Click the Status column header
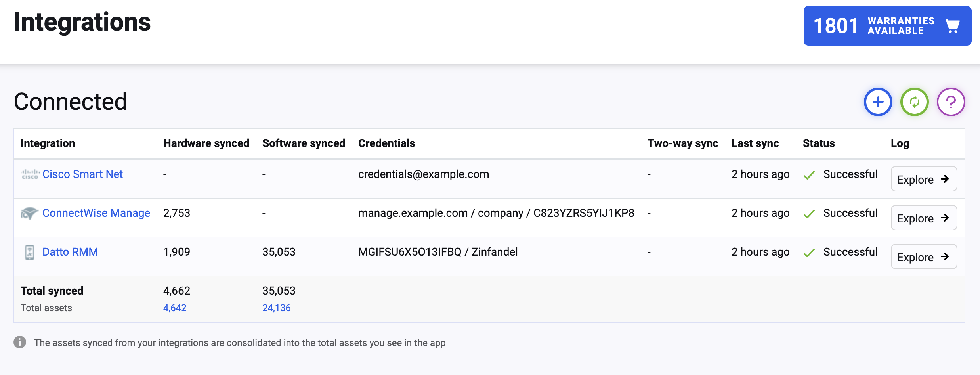This screenshot has width=980, height=375. (819, 143)
